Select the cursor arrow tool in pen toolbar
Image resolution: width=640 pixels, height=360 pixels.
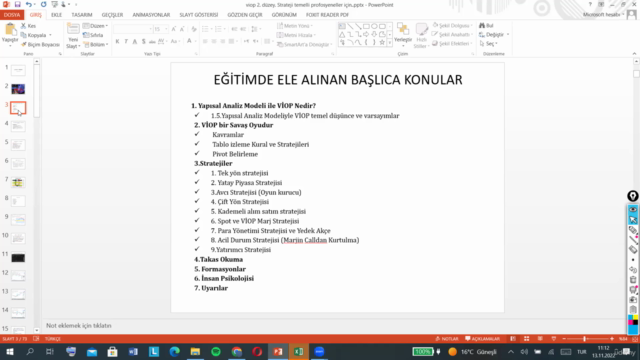(633, 220)
